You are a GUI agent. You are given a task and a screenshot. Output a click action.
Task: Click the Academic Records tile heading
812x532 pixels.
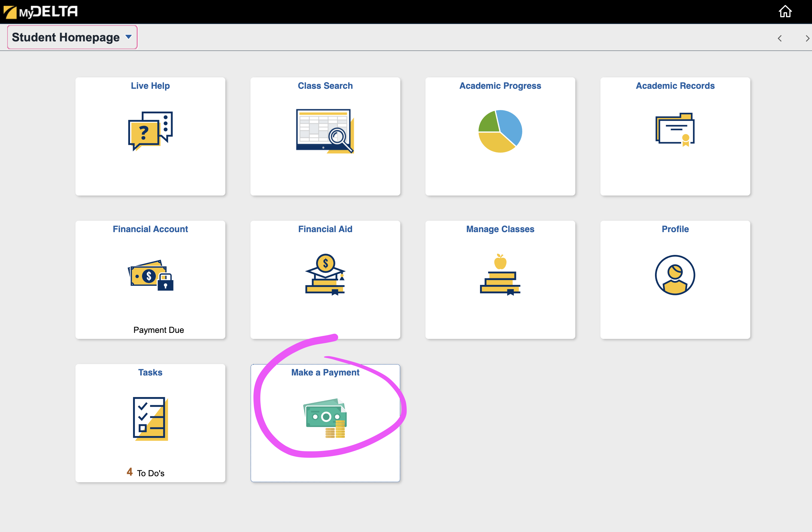click(674, 86)
